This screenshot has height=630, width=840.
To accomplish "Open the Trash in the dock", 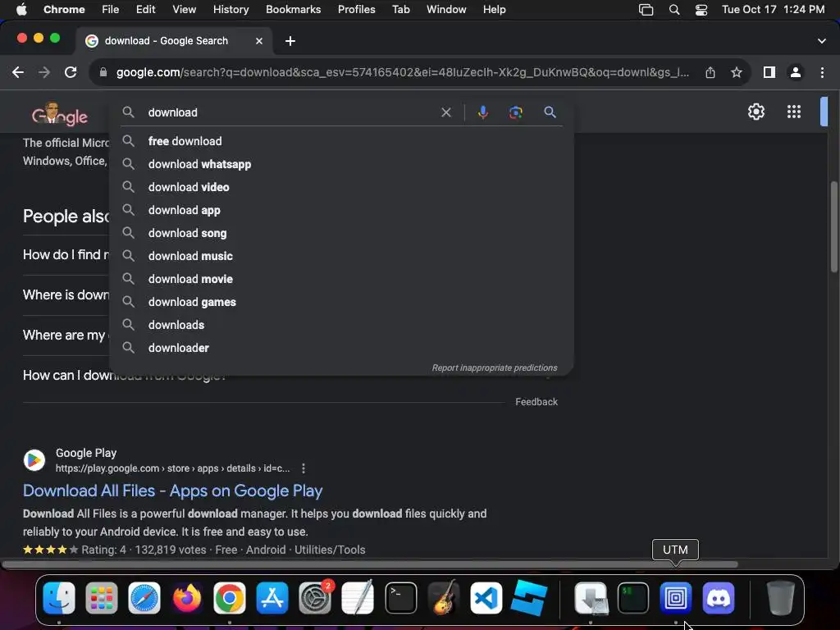I will click(781, 598).
